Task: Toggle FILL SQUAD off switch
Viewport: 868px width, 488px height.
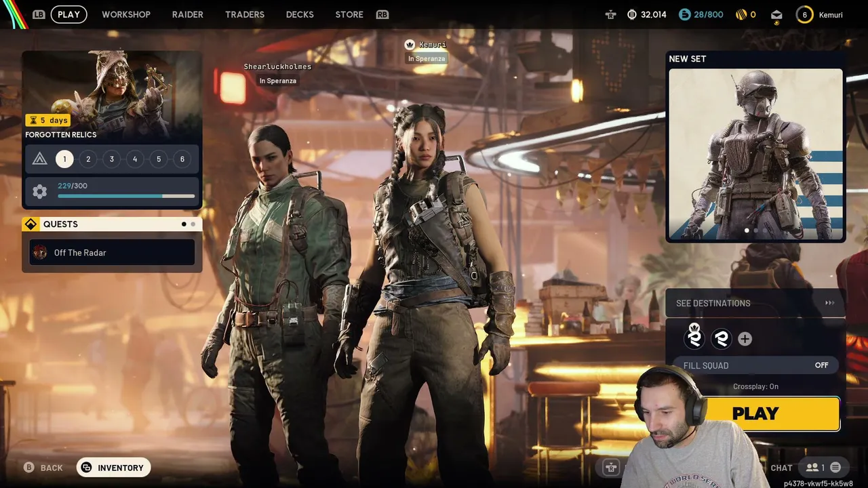Action: click(755, 365)
